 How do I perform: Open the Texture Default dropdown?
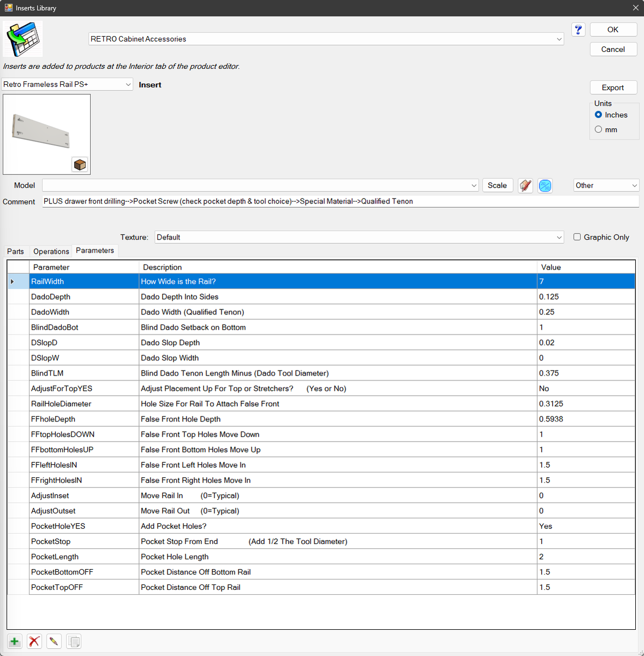tap(359, 237)
